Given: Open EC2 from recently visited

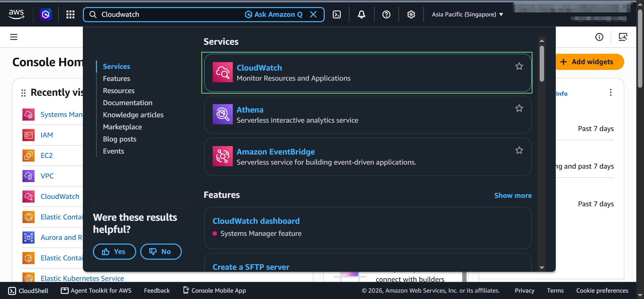Looking at the screenshot, I should click(x=47, y=156).
